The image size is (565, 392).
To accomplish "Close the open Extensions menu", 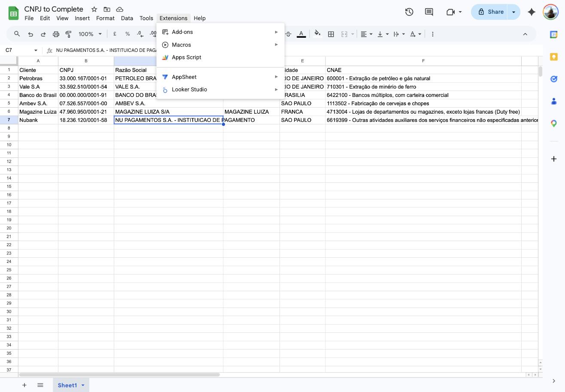I will tap(173, 18).
